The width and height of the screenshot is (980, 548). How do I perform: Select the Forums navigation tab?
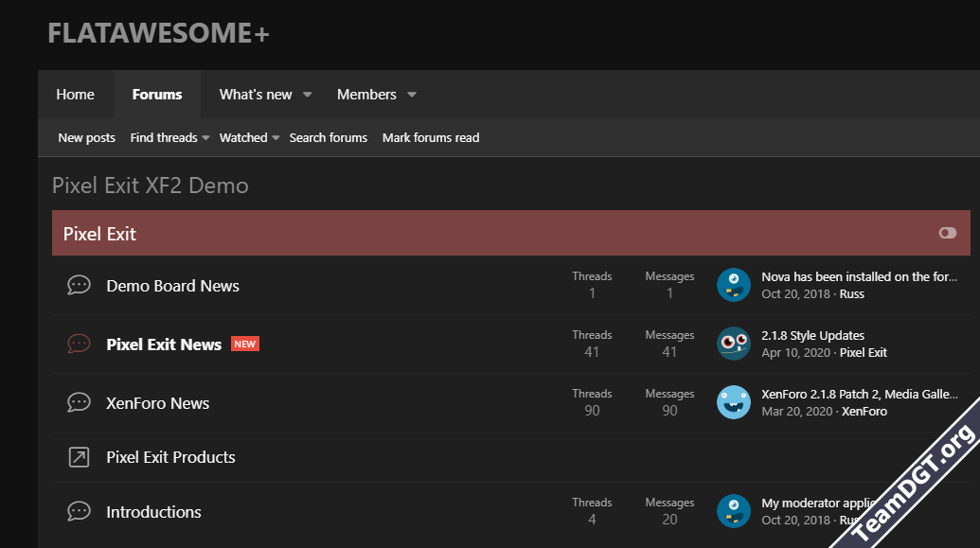[157, 95]
